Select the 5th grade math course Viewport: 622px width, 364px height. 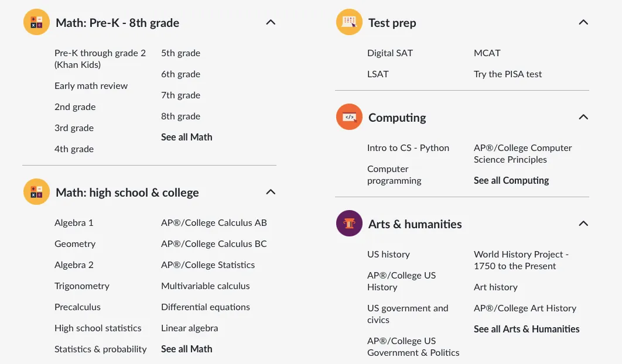[180, 53]
